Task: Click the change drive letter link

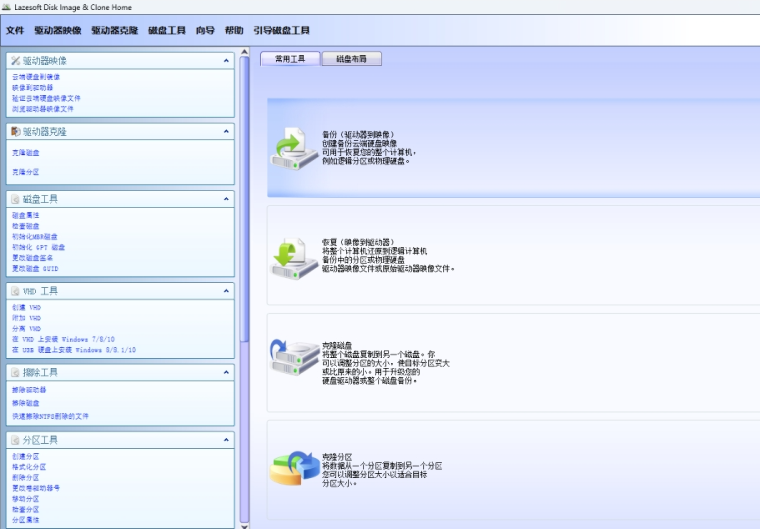Action: point(36,488)
